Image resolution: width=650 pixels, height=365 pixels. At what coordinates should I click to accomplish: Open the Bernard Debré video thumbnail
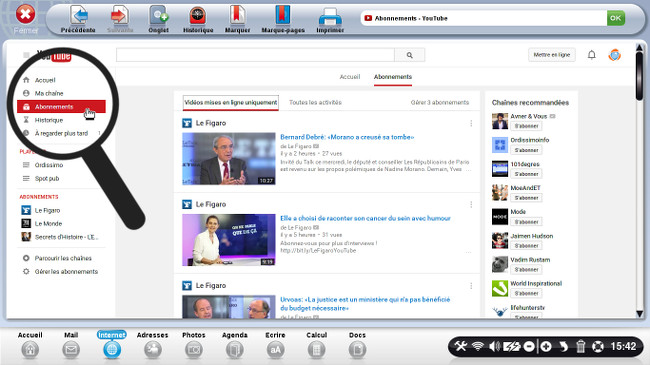(229, 158)
